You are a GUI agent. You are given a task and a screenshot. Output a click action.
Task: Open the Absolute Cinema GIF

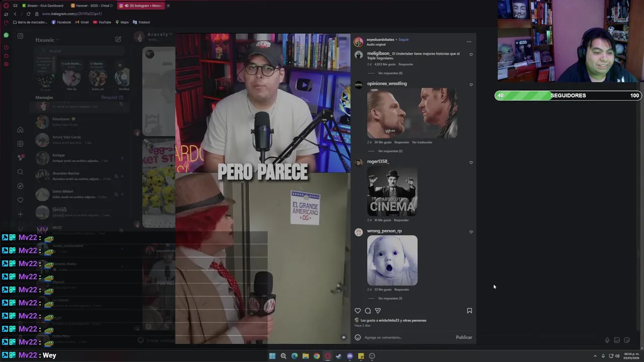tap(392, 191)
